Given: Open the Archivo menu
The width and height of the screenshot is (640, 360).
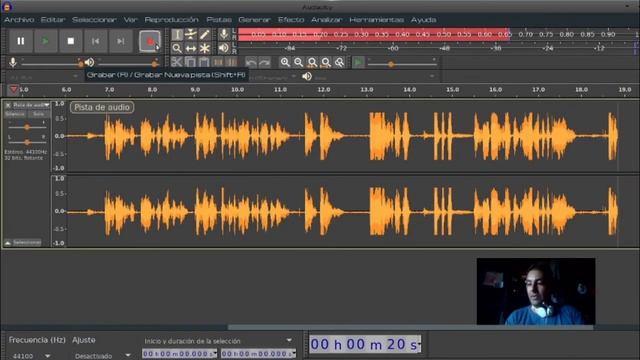Looking at the screenshot, I should (19, 20).
